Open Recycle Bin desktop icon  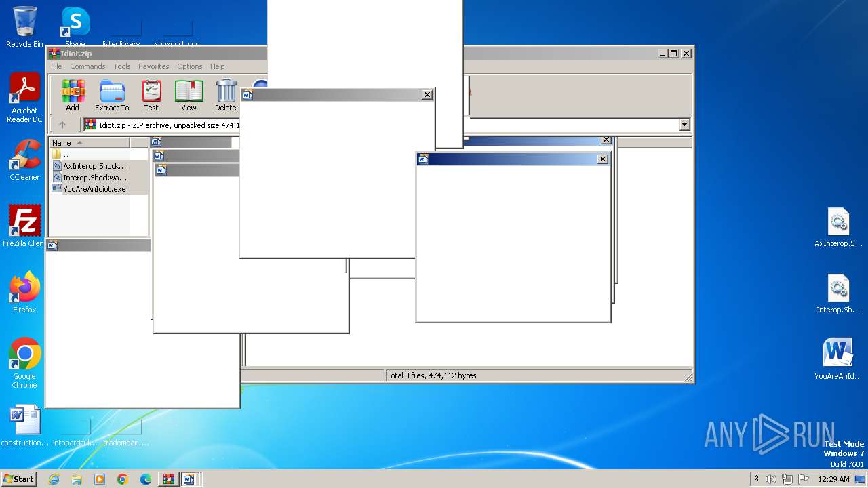[x=24, y=27]
